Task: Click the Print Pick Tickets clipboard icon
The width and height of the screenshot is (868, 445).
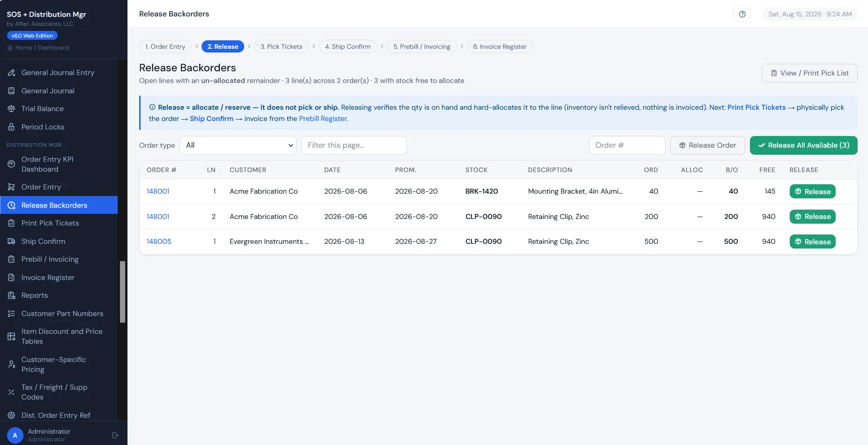Action: (12, 223)
